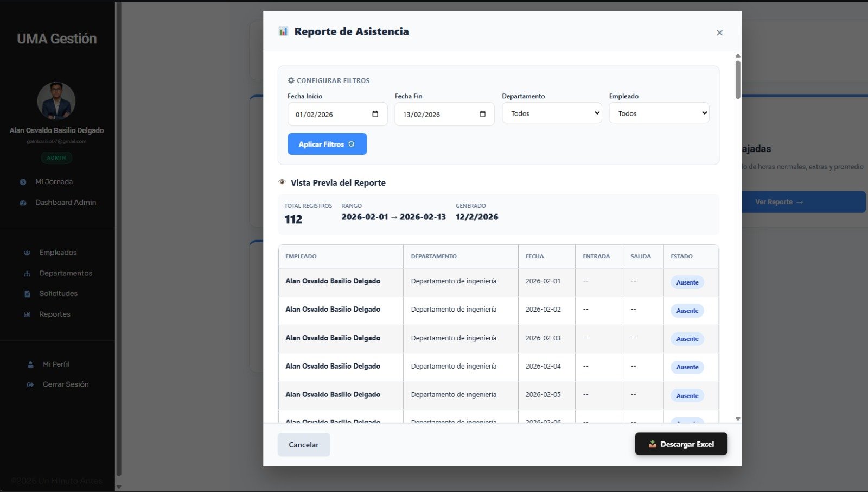Open calendar picker for Fecha Inicio
The width and height of the screenshot is (868, 492).
click(x=375, y=114)
